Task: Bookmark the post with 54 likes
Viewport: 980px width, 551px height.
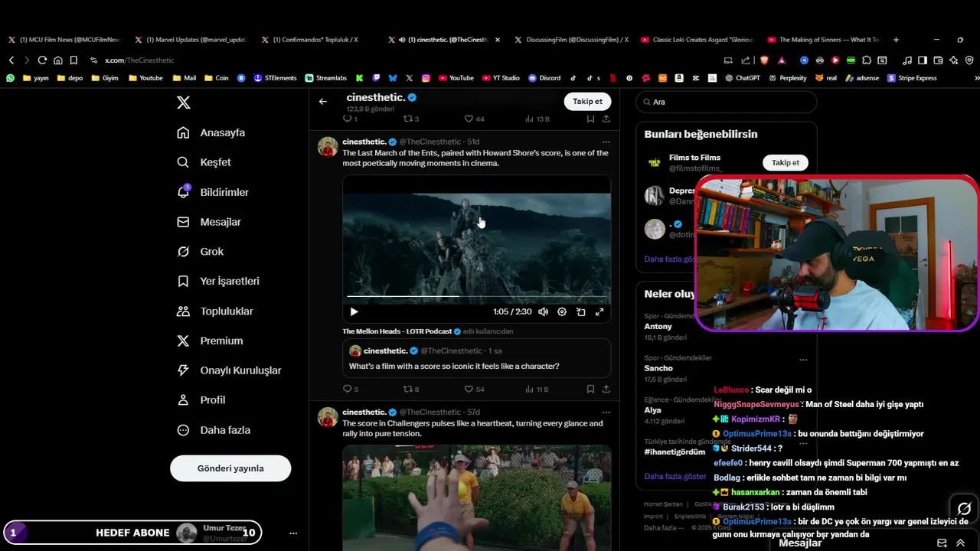Action: tap(590, 389)
